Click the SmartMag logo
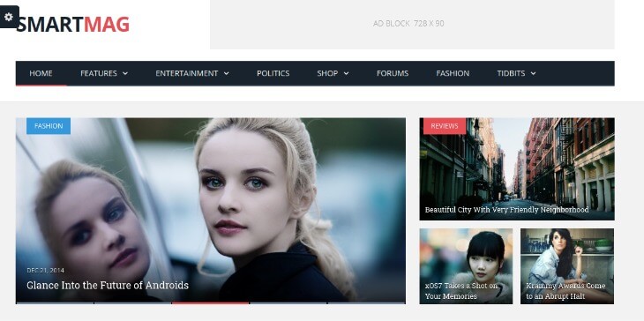This screenshot has width=644, height=321. (72, 25)
